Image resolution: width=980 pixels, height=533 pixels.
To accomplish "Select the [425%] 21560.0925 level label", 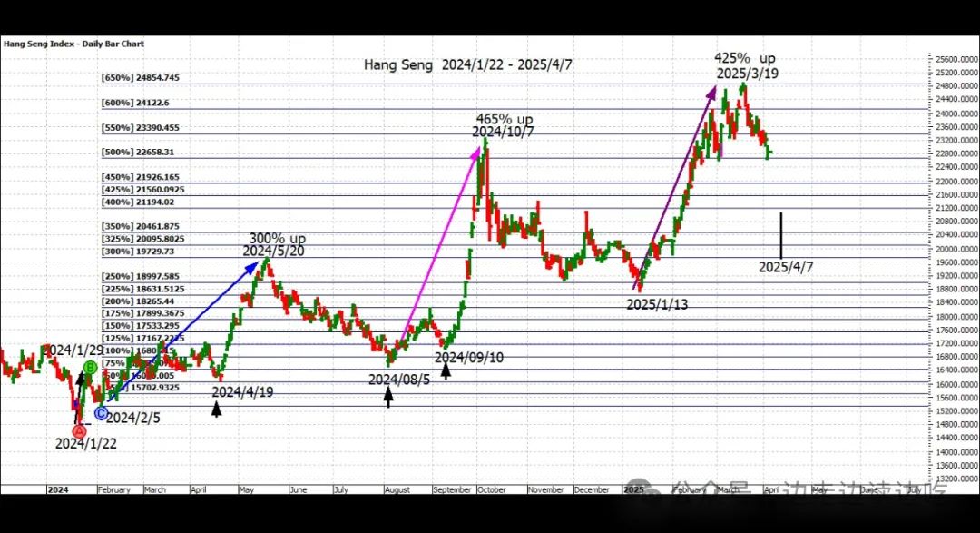I will click(143, 190).
